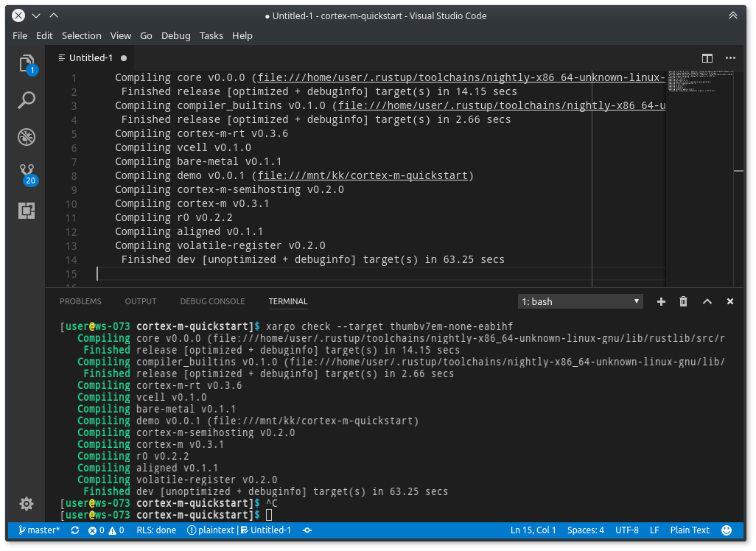Follow the rustup toolchains link on line 3

[502, 105]
